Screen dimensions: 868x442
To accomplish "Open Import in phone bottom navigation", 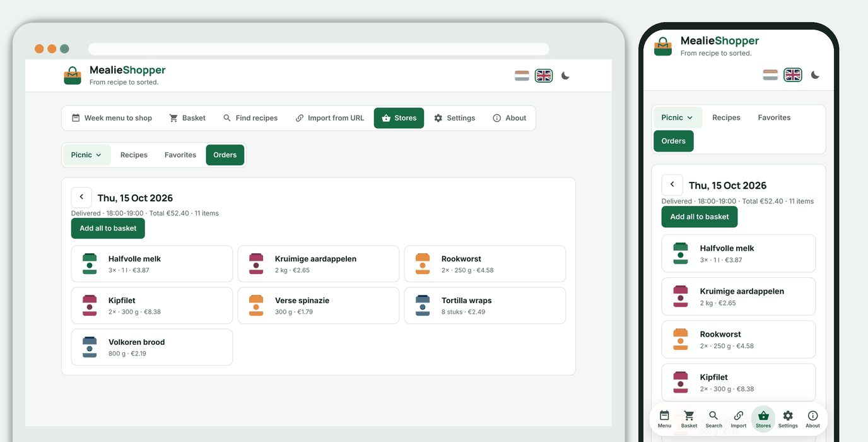I will tap(739, 419).
